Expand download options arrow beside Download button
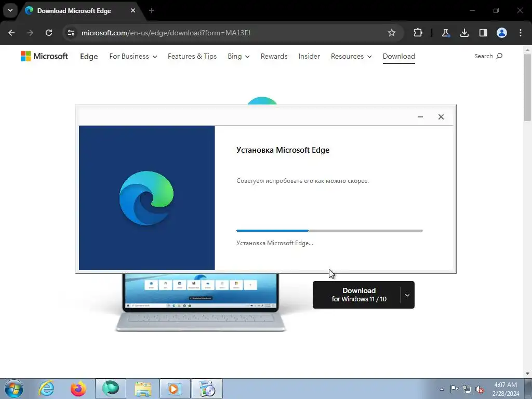This screenshot has width=532, height=399. click(407, 295)
